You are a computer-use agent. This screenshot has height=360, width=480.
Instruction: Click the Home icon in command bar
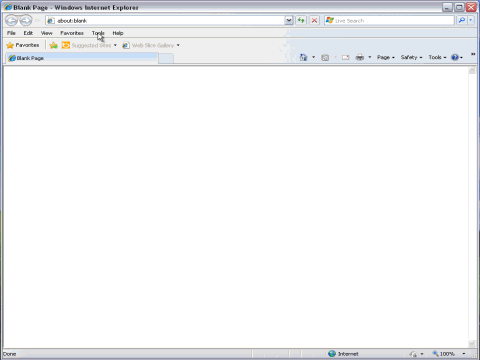coord(303,57)
